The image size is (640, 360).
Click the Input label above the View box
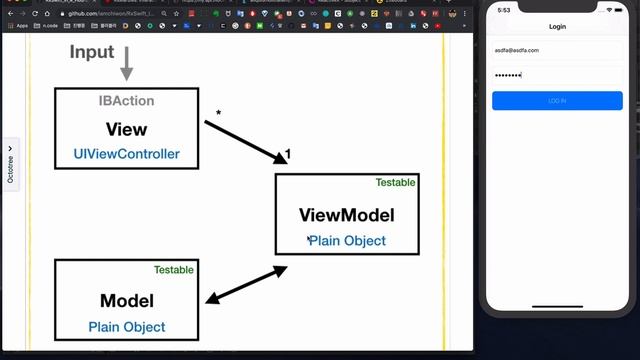tap(92, 52)
